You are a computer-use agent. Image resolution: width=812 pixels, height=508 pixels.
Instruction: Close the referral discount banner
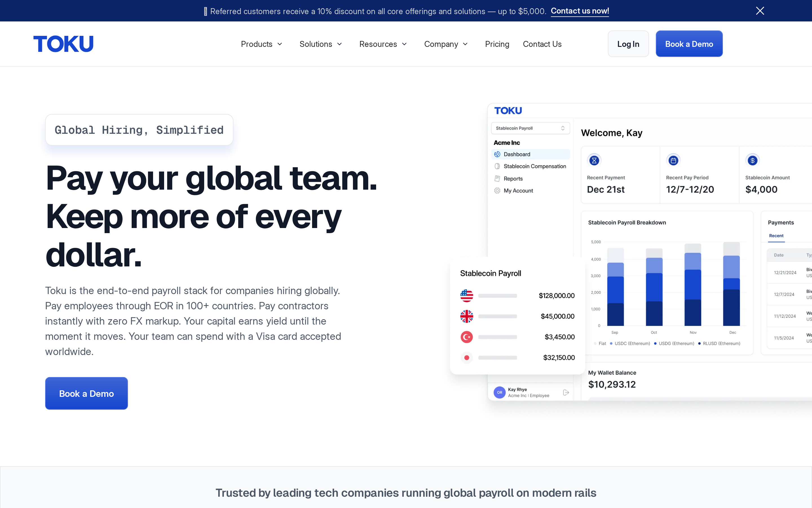(x=760, y=11)
